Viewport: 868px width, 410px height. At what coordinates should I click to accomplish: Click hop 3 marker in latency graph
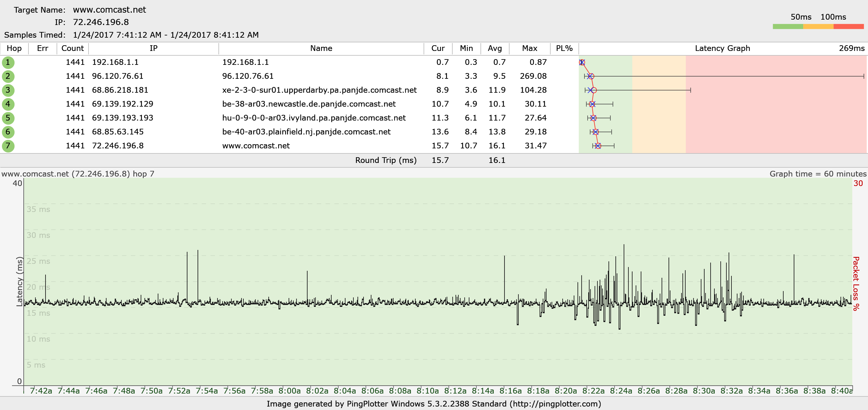click(593, 90)
